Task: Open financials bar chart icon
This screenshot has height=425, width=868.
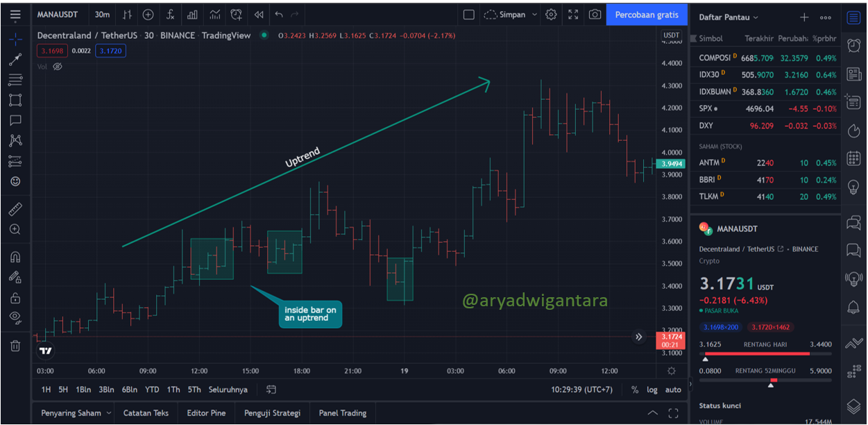Action: [193, 14]
